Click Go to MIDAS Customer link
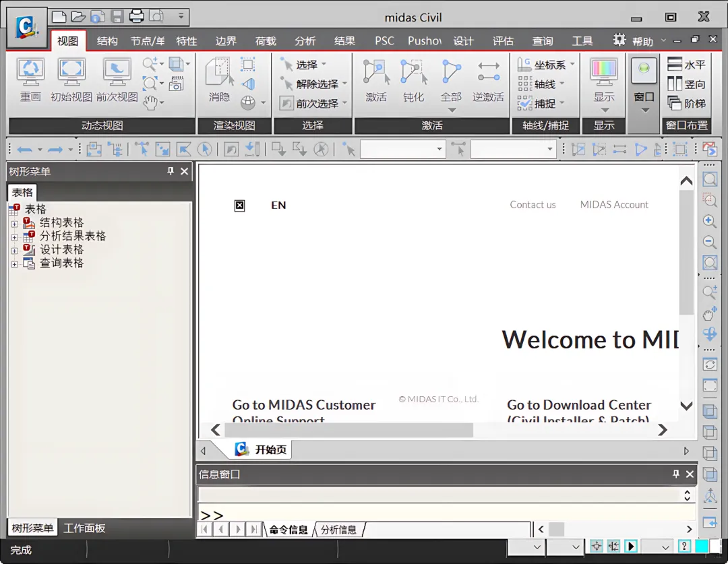728x564 pixels. (x=303, y=405)
